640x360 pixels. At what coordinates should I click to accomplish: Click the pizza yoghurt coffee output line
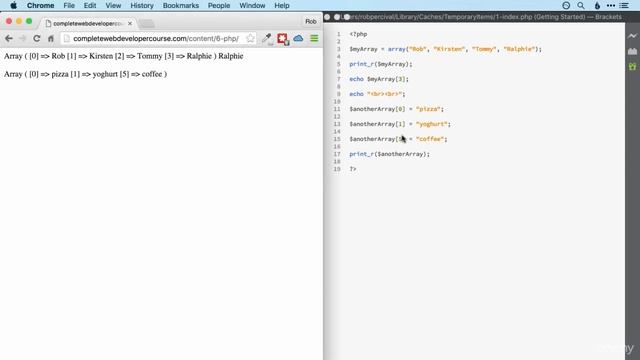point(86,74)
